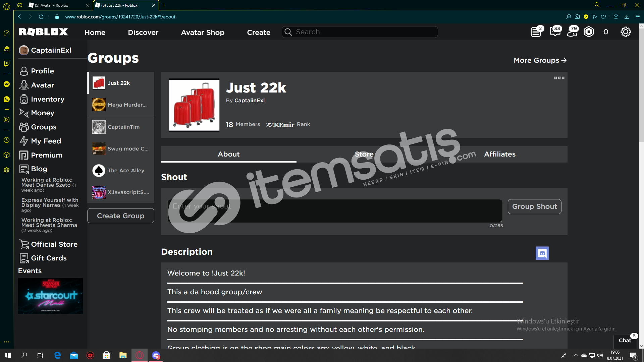The width and height of the screenshot is (644, 362).
Task: Open Windows Start menu
Action: tap(8, 355)
